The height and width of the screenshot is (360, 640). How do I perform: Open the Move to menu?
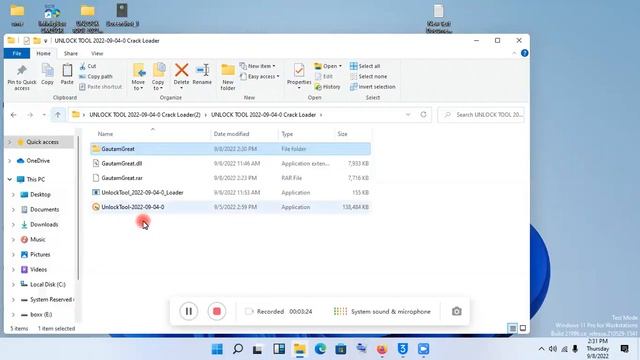point(138,77)
